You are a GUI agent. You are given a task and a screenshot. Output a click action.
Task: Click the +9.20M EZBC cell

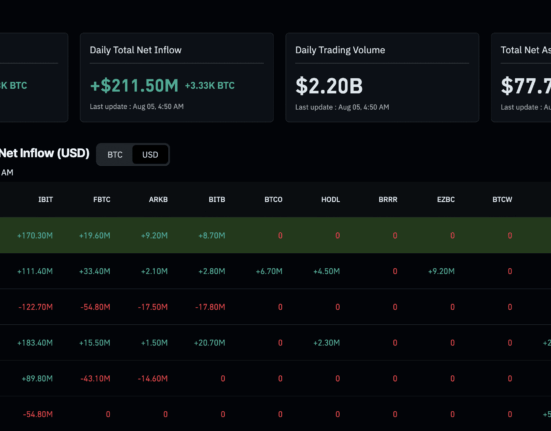pyautogui.click(x=441, y=271)
